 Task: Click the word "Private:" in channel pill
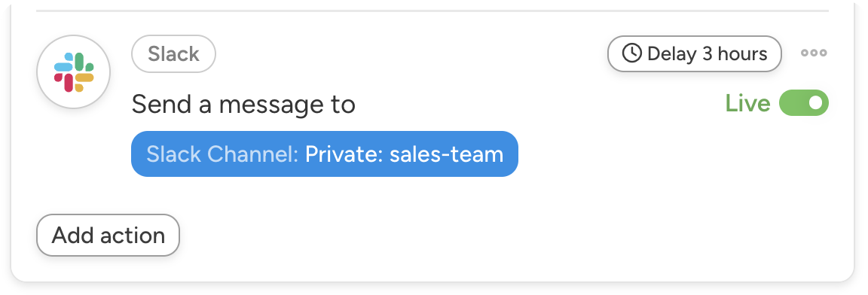tap(344, 154)
